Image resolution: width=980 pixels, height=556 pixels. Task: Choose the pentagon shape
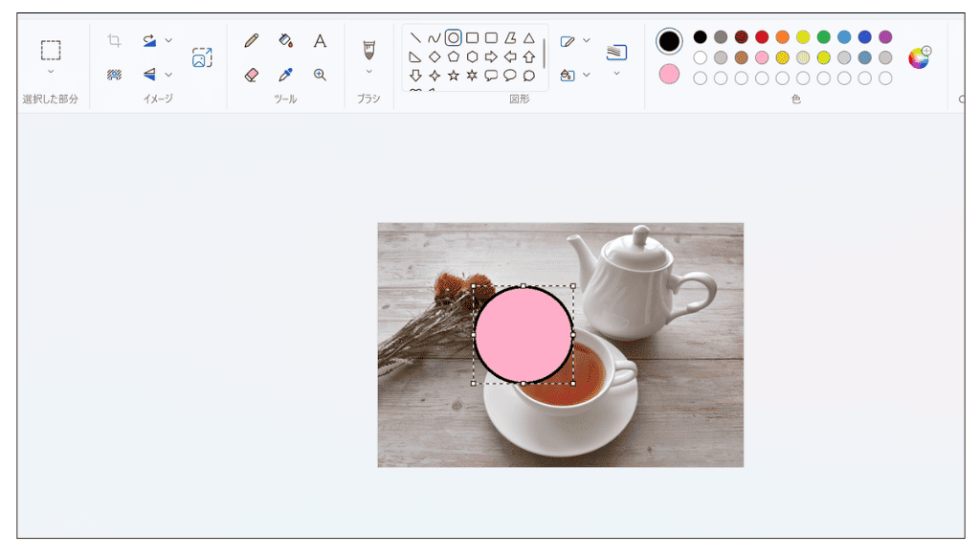tap(454, 56)
